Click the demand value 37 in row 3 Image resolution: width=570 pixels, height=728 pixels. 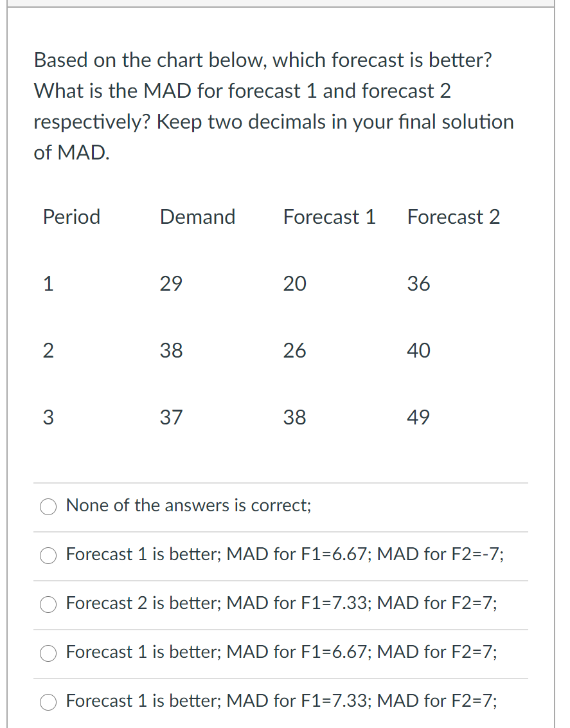tap(171, 417)
